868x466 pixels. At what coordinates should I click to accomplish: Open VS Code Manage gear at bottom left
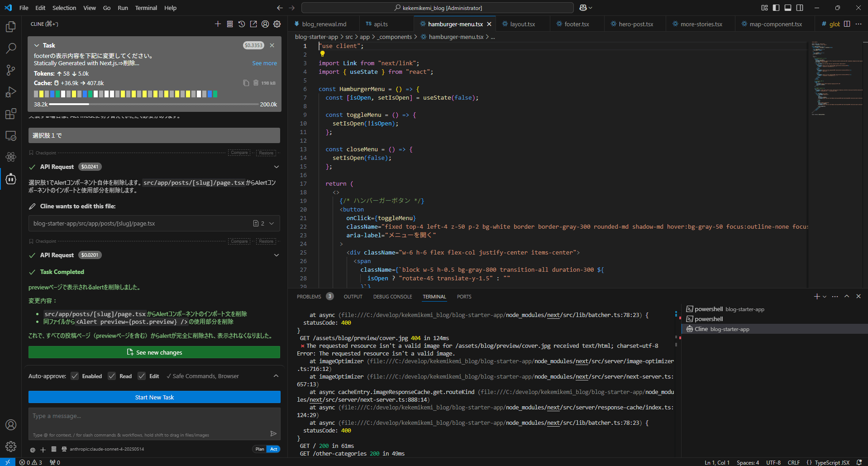click(11, 447)
